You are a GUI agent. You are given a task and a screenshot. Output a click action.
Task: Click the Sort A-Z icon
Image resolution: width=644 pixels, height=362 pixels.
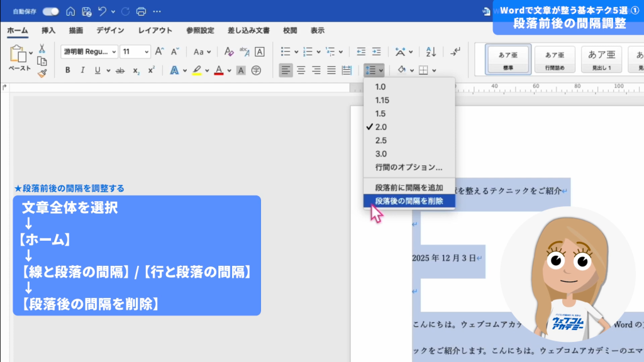(x=431, y=52)
